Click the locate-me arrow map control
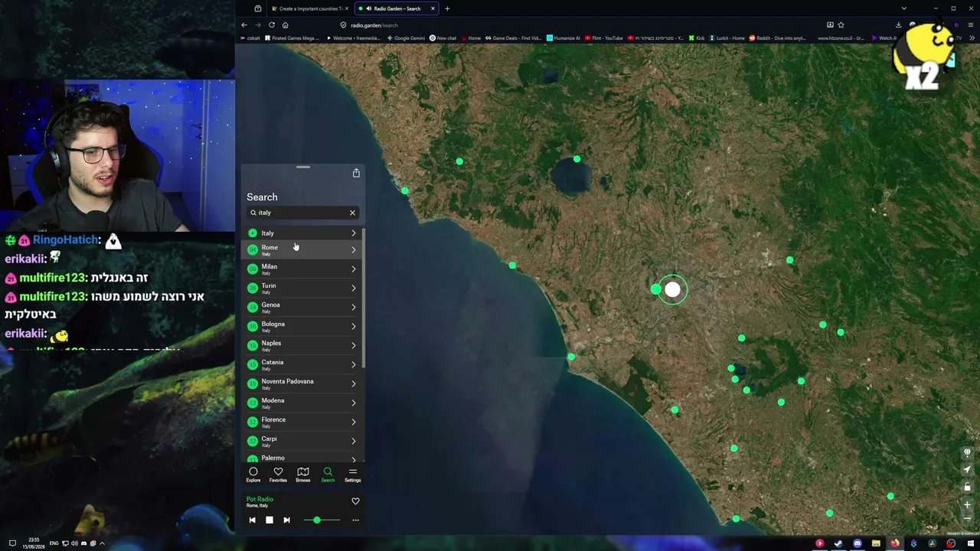The width and height of the screenshot is (980, 551). pyautogui.click(x=967, y=470)
